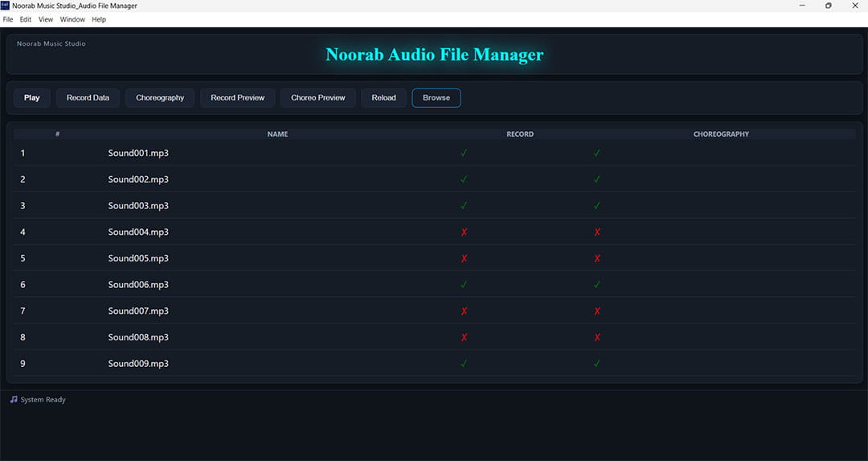Click the second green checkmark for Sound001.mp3
Image resolution: width=868 pixels, height=461 pixels.
point(596,153)
